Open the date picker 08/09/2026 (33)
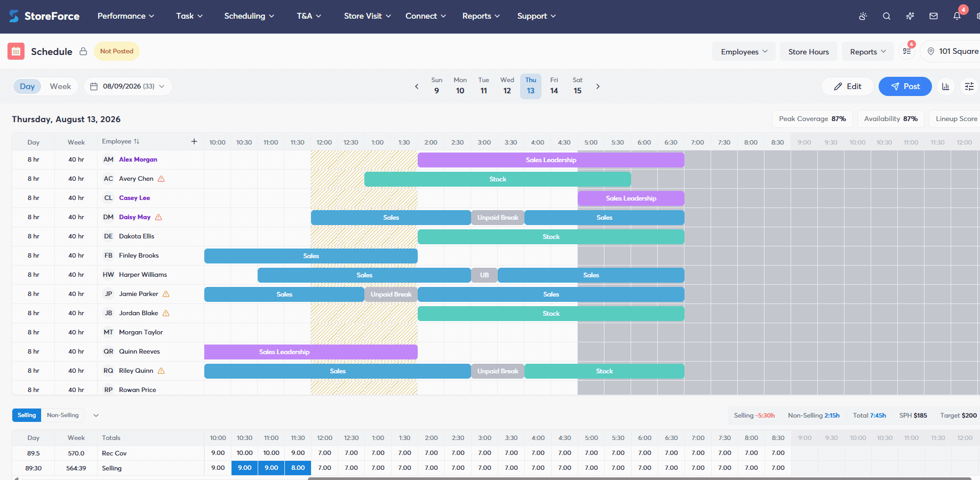Image resolution: width=980 pixels, height=480 pixels. coord(128,86)
